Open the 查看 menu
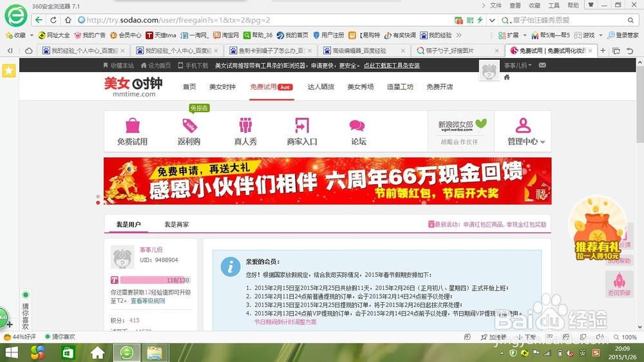Viewport: 644px width, 362px height. [515, 5]
